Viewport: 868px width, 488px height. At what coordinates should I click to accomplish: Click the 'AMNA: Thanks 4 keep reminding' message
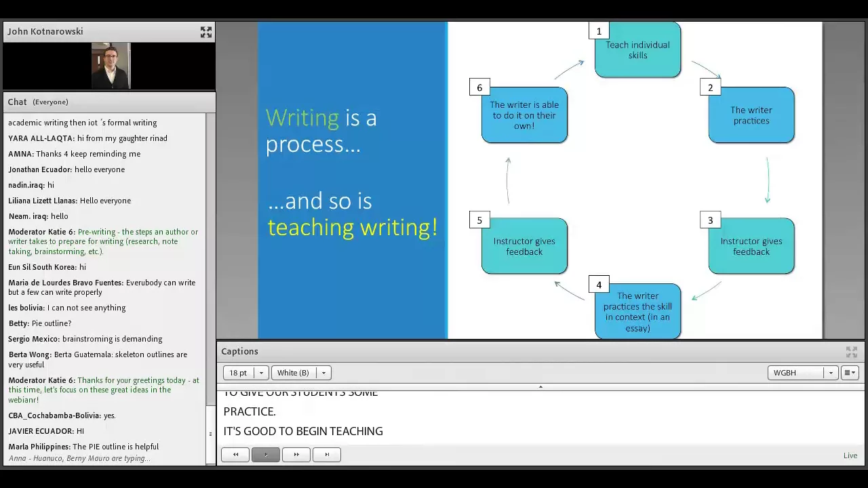tap(75, 154)
